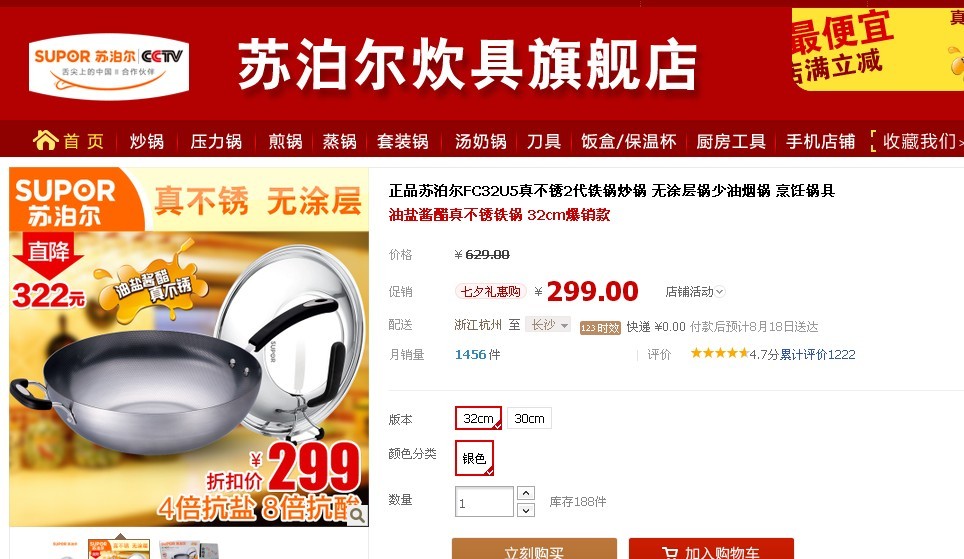
Task: Click the five-star rating icons
Action: click(x=719, y=353)
